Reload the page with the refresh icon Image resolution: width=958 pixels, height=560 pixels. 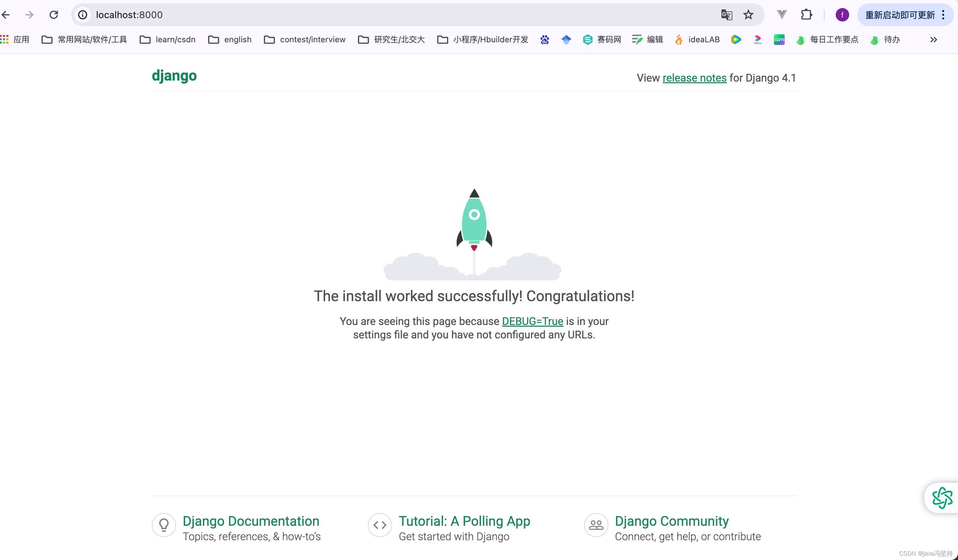click(x=54, y=15)
